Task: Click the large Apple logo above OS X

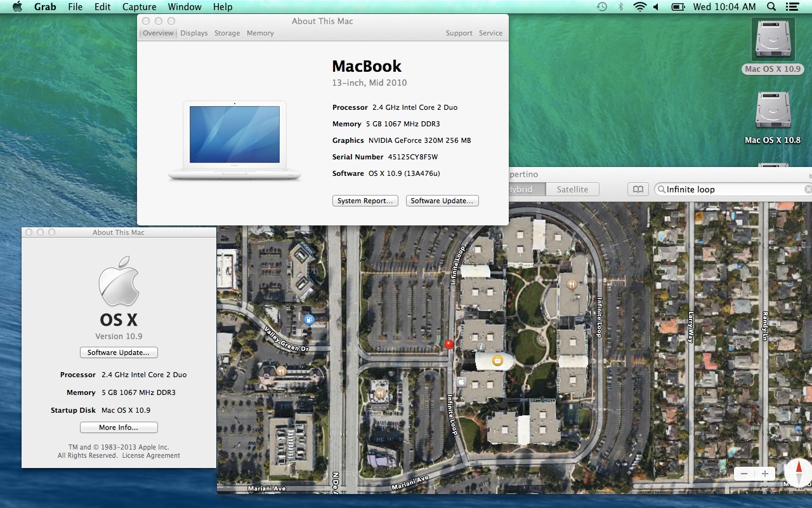Action: click(x=119, y=281)
